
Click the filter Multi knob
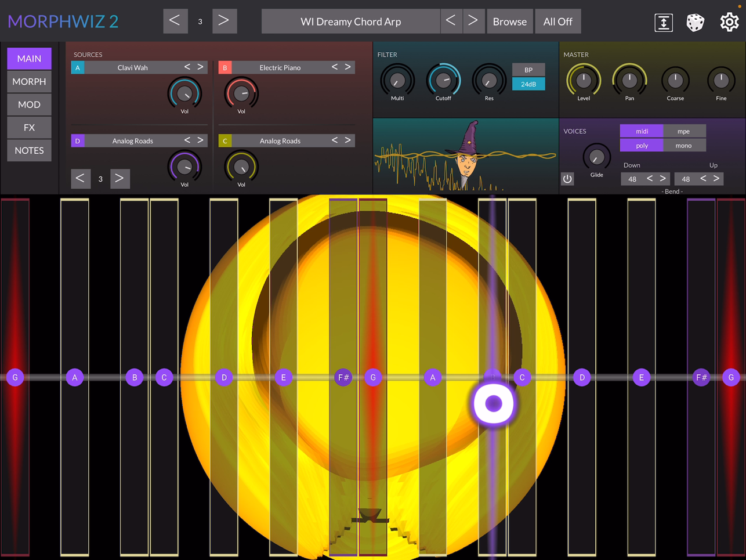[x=397, y=80]
